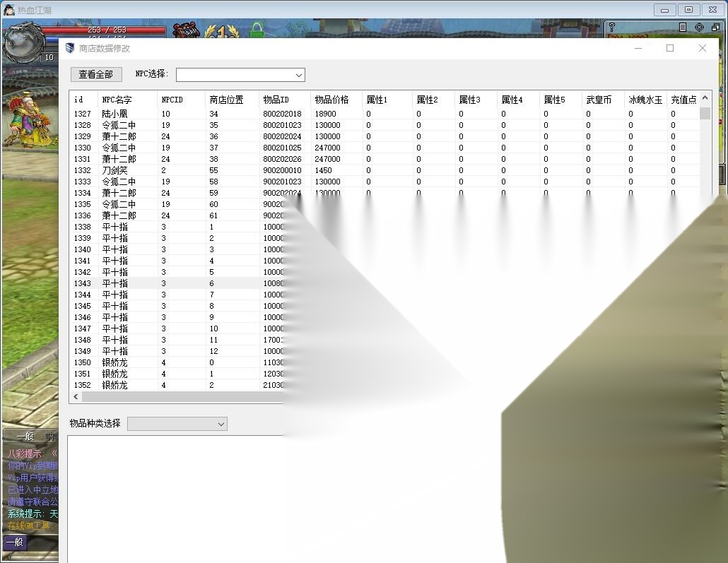Select row 1343 平十指
This screenshot has width=728, height=563.
tap(177, 283)
